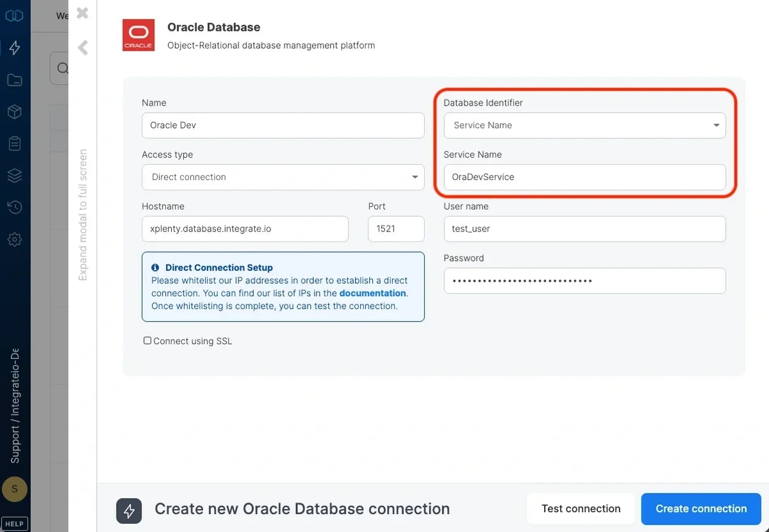This screenshot has width=769, height=532.
Task: Open the history clock icon
Action: tap(14, 207)
